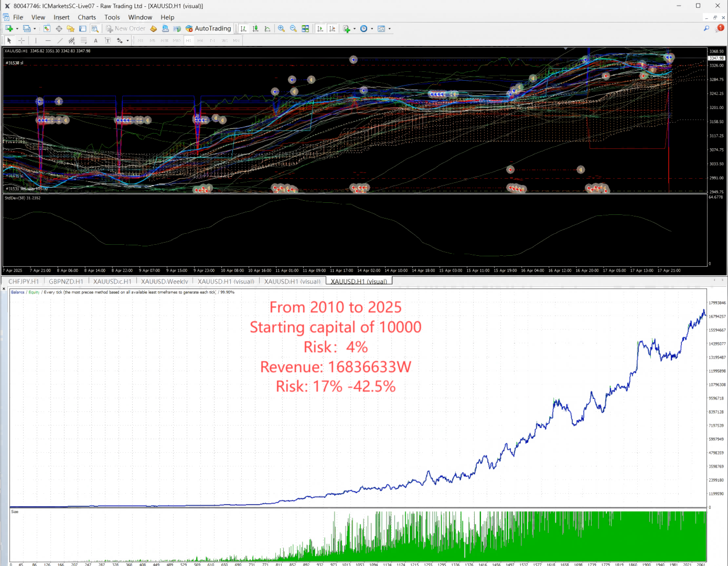The height and width of the screenshot is (566, 728).
Task: Select the Text 'A' tool
Action: pyautogui.click(x=95, y=40)
